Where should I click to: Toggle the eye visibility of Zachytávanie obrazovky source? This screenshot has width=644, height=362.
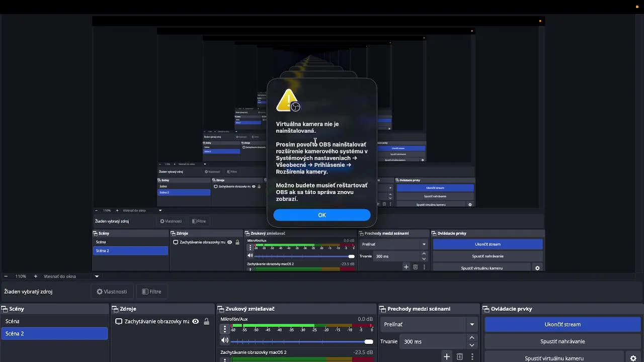tap(195, 321)
